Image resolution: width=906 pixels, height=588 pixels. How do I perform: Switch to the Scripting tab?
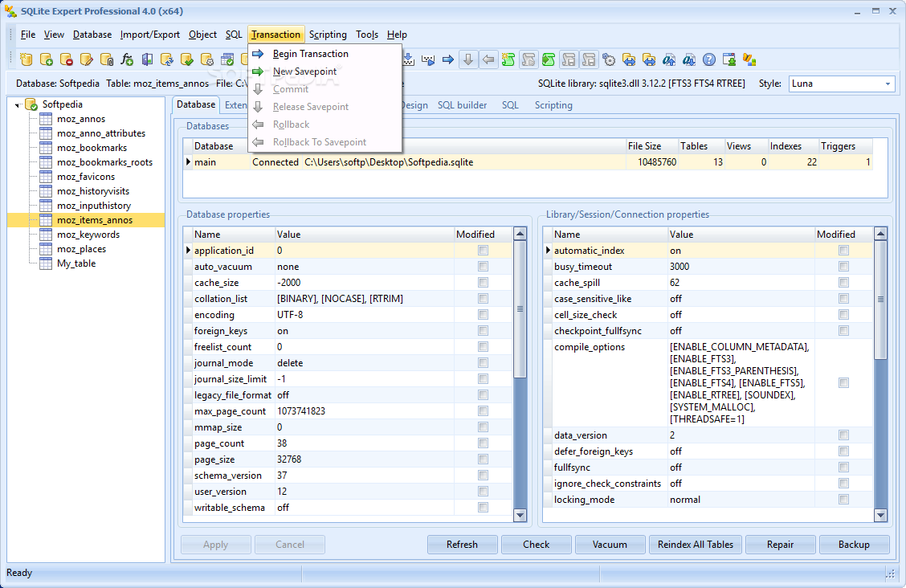(x=553, y=105)
